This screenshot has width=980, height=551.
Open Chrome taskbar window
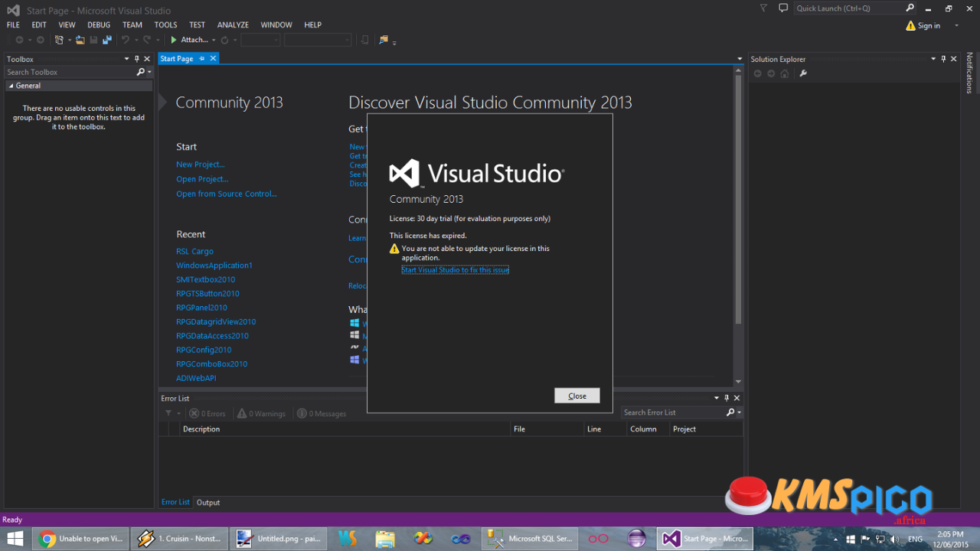(x=81, y=539)
